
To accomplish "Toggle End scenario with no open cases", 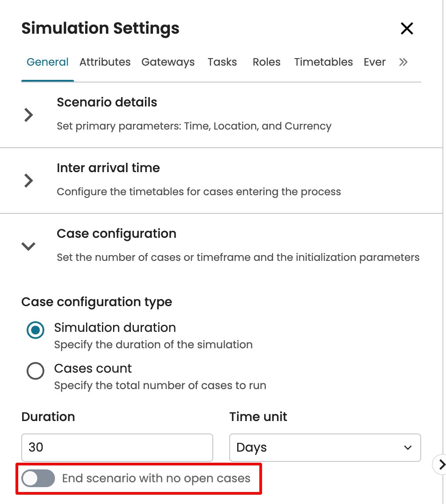I will (39, 478).
